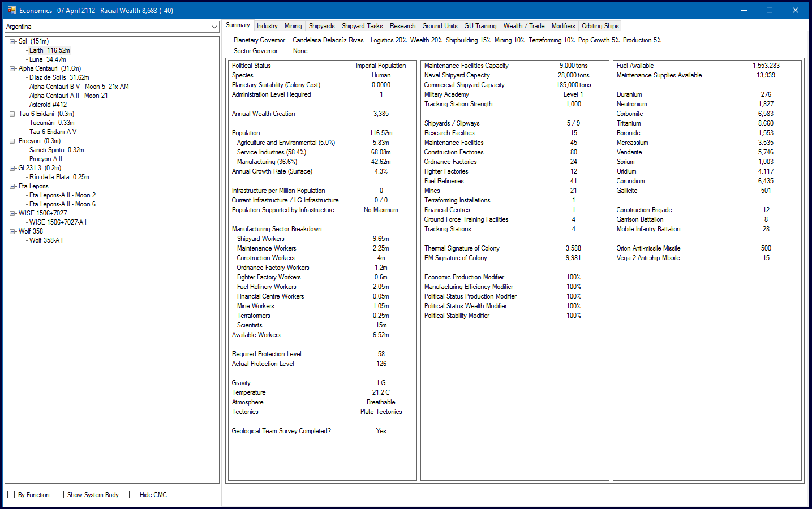Switch to the Orbiting Ships tab

click(600, 26)
